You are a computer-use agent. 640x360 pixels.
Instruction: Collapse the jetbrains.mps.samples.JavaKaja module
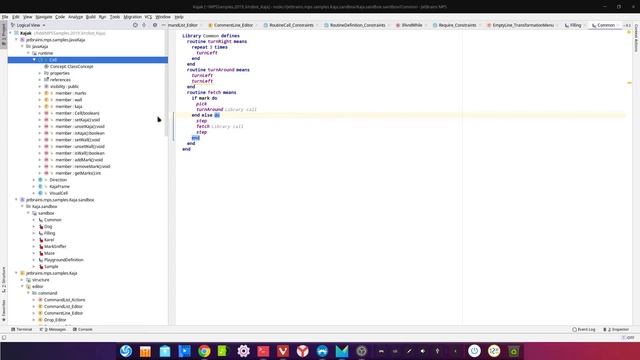pyautogui.click(x=16, y=40)
